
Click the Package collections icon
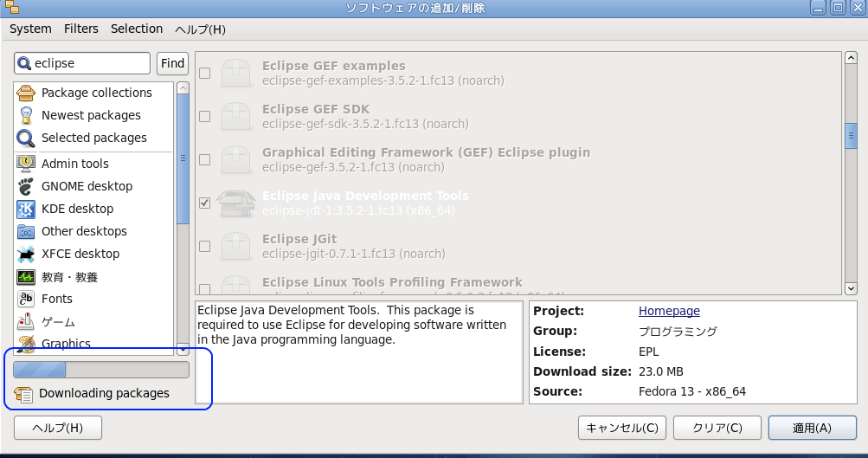pyautogui.click(x=25, y=93)
